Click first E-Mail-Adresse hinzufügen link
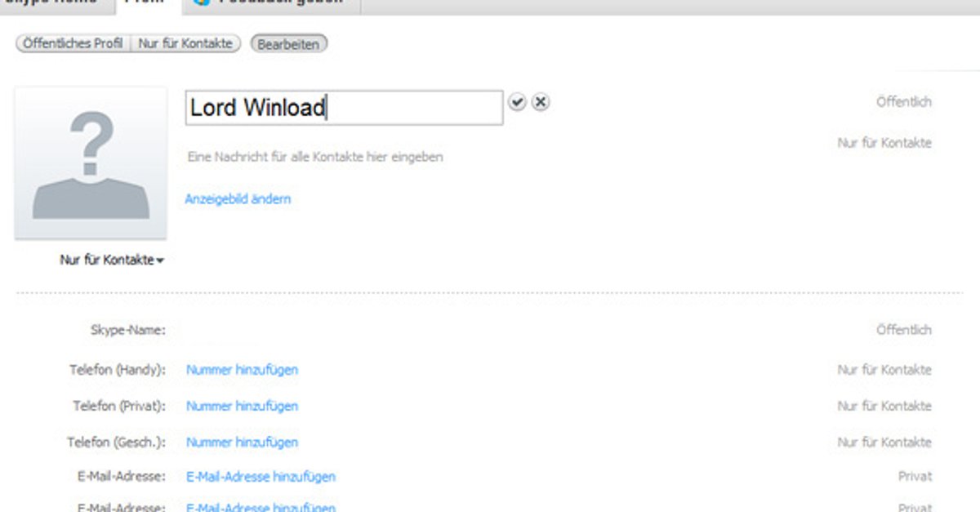This screenshot has width=980, height=512. coord(261,476)
